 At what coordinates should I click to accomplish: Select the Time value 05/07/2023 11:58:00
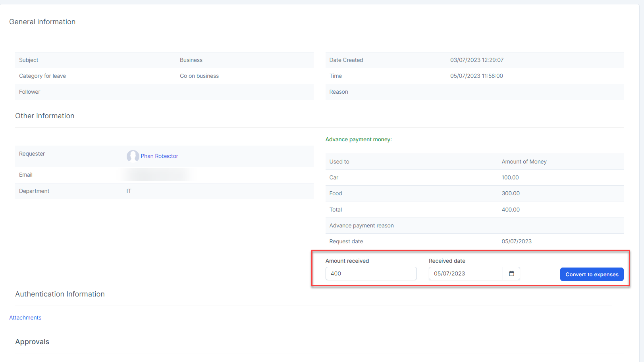476,76
